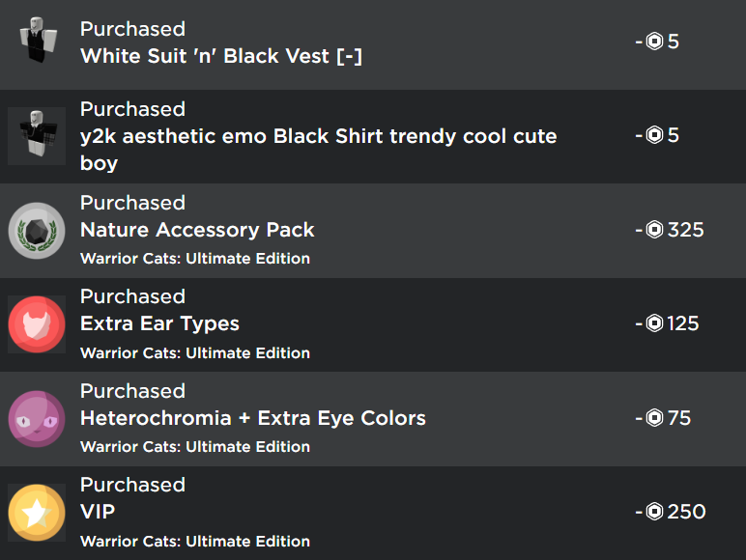Screen dimensions: 746x560
Task: Click the Nature Accessory Pack wreath icon
Action: 37,230
